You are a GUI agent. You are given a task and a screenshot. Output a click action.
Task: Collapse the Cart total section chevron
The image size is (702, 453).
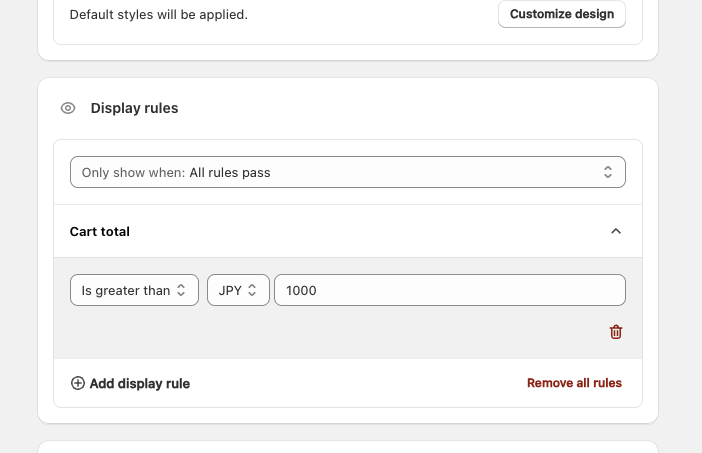click(616, 231)
